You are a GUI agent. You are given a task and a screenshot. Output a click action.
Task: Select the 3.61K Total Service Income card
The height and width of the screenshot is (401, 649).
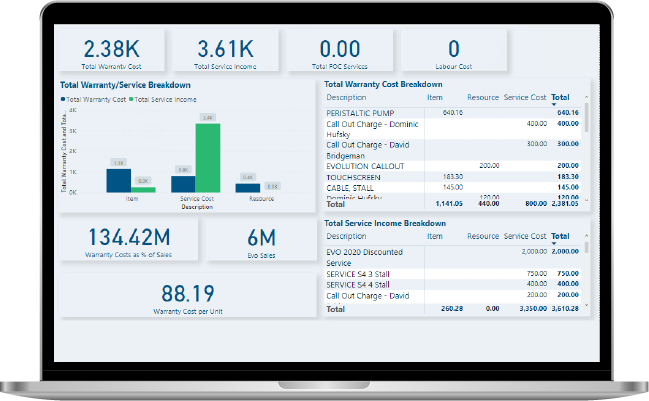(226, 50)
